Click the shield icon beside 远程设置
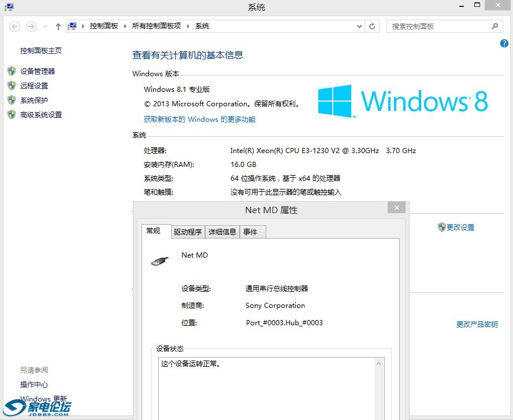513x420 pixels. [x=12, y=86]
